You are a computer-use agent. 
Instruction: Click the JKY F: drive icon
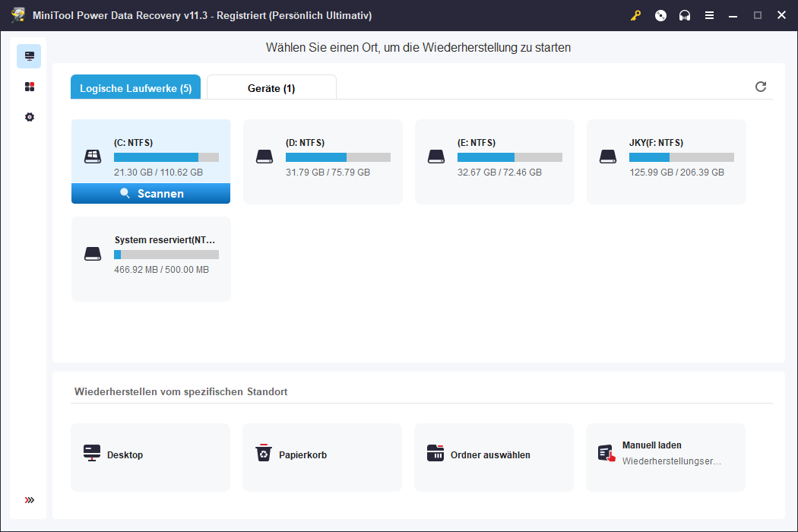(x=608, y=157)
